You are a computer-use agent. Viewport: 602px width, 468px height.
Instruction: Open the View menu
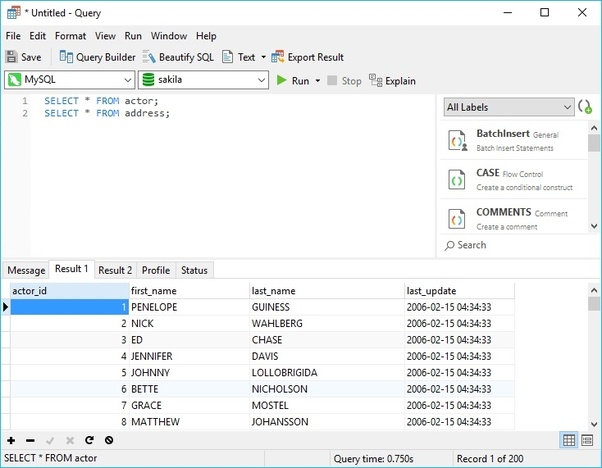[105, 36]
